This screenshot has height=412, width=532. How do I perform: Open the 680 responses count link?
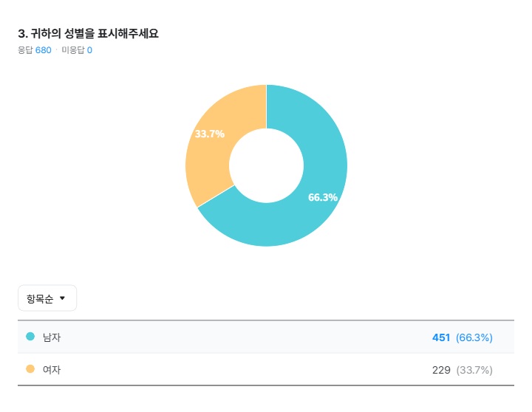point(44,50)
